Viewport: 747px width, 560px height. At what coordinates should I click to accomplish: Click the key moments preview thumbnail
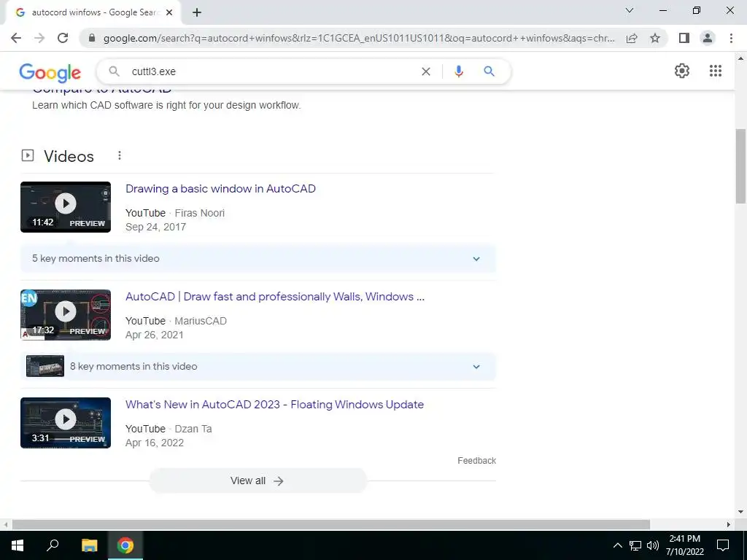click(x=45, y=366)
